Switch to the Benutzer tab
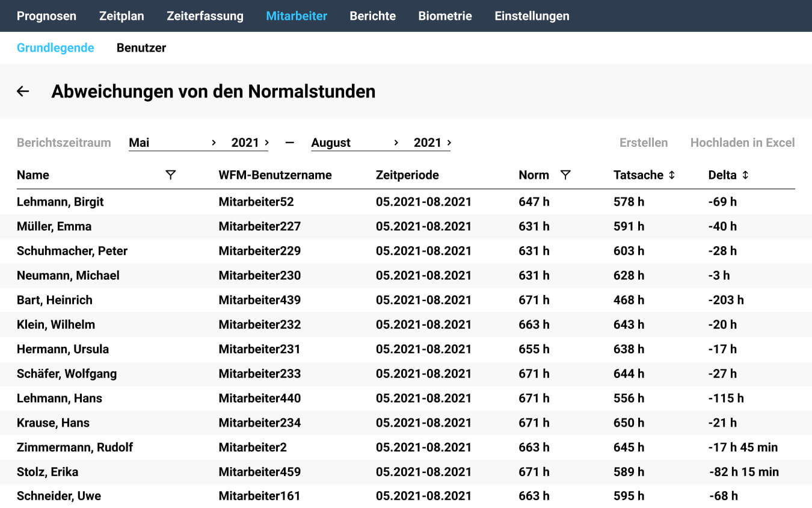812x508 pixels. click(x=141, y=48)
